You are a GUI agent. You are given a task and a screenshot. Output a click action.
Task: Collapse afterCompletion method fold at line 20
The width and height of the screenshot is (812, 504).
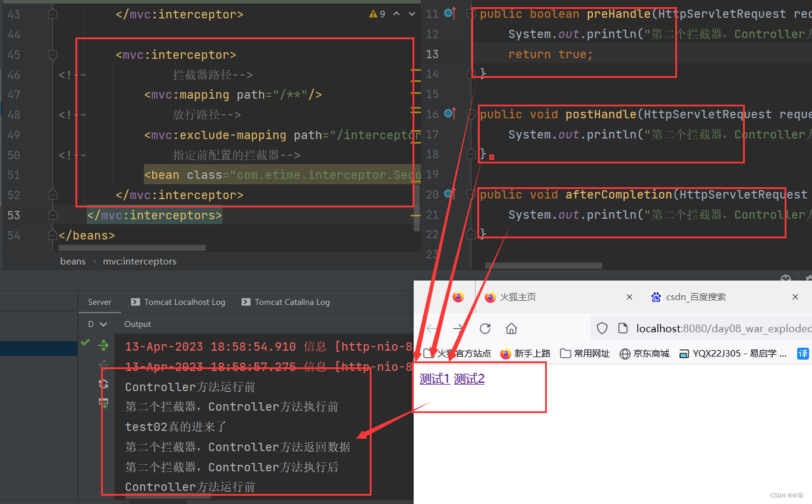[472, 194]
